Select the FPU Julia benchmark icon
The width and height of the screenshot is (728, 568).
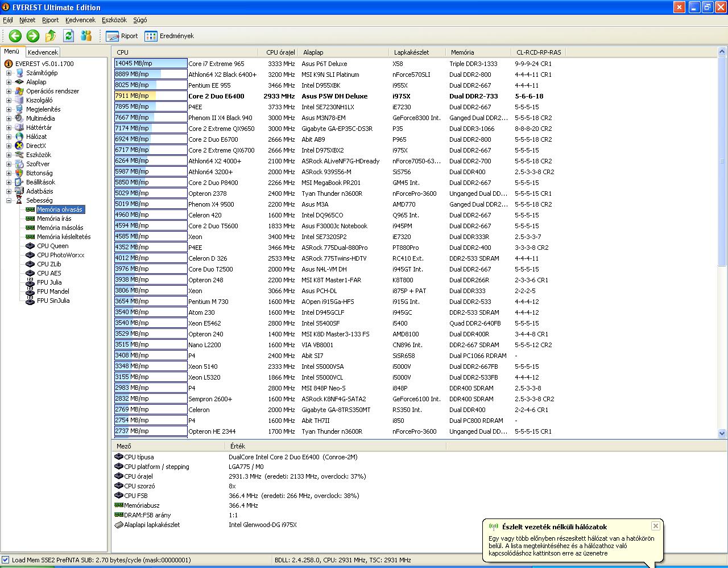[x=30, y=282]
